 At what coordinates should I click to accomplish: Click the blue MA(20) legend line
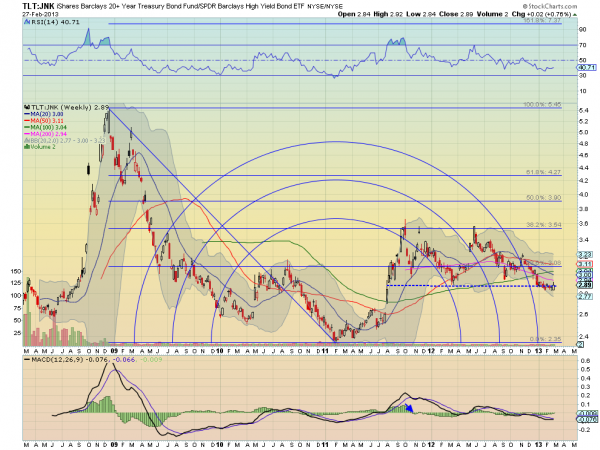[x=27, y=114]
